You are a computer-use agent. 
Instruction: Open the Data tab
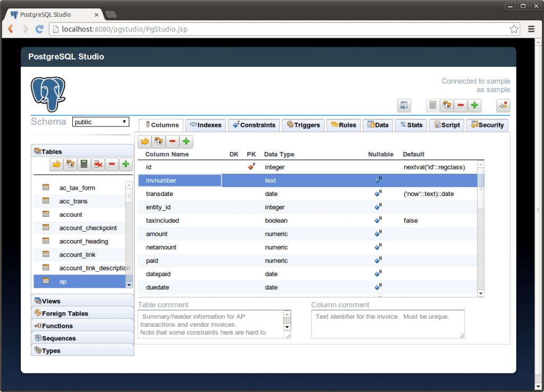point(378,125)
